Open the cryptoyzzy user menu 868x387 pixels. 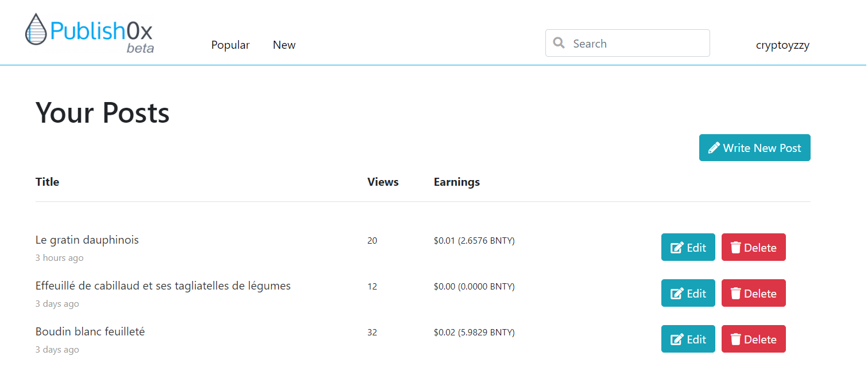coord(782,45)
